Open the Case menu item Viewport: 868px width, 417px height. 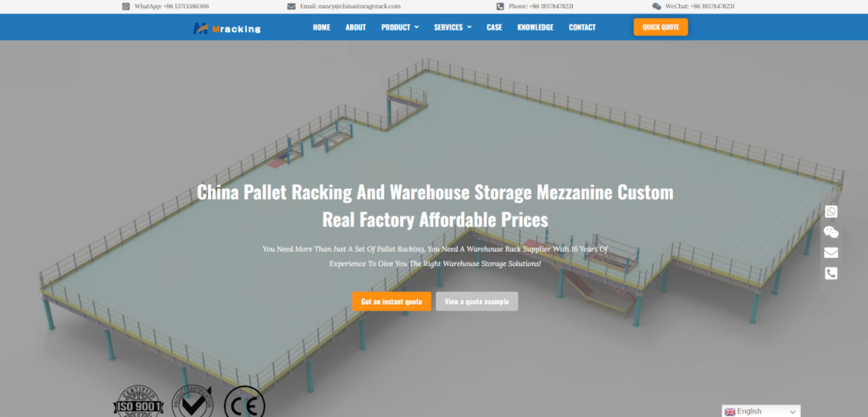(x=494, y=27)
